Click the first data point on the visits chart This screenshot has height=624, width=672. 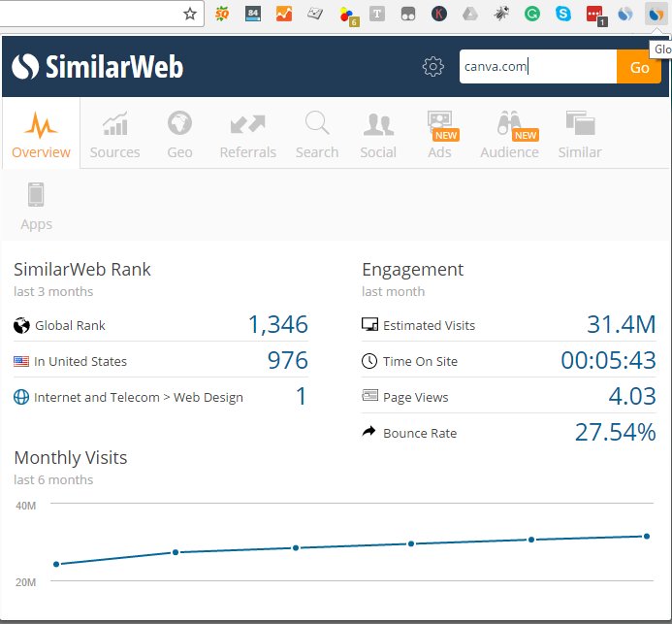[x=56, y=564]
